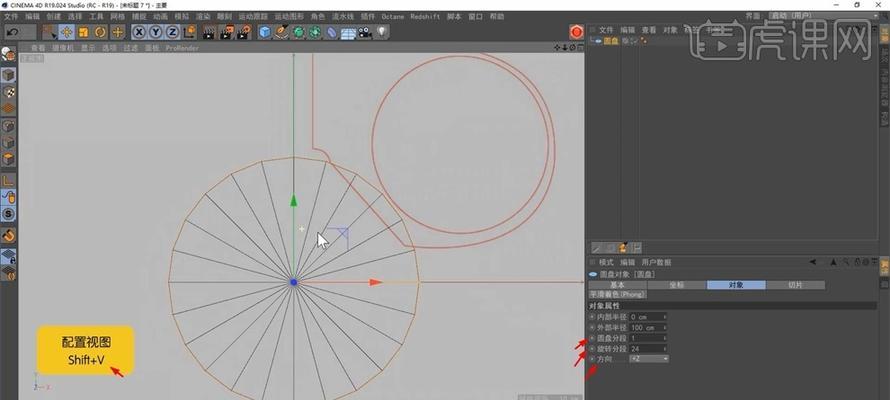The width and height of the screenshot is (890, 400).
Task: Add a Light object bulb icon
Action: pyautogui.click(x=381, y=32)
